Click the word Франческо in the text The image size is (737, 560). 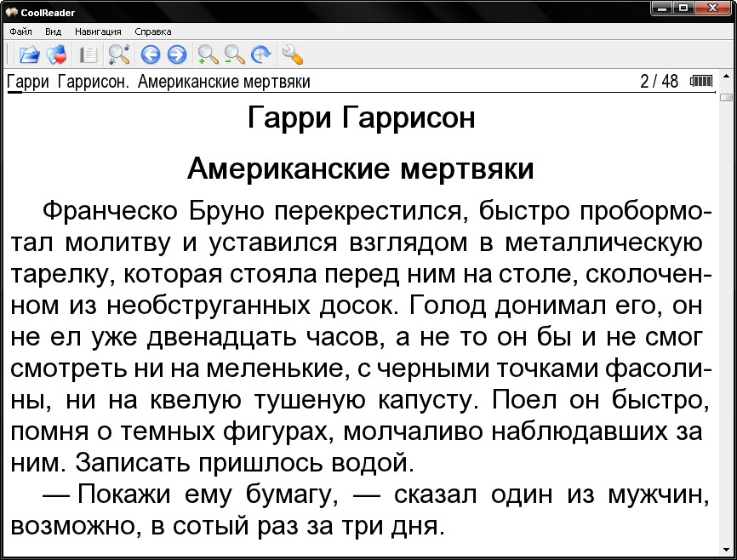[110, 210]
